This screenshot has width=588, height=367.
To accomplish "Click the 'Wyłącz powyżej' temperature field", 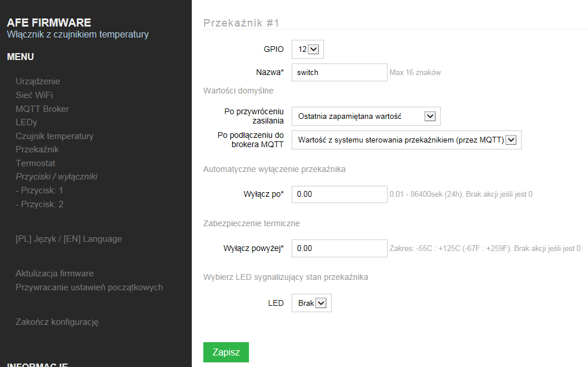I will pos(339,249).
